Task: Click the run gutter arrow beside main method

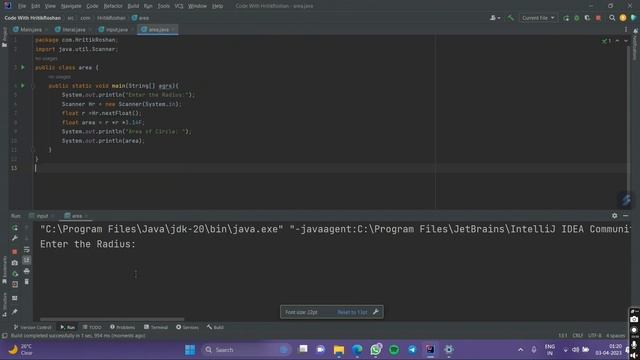Action: (22, 86)
